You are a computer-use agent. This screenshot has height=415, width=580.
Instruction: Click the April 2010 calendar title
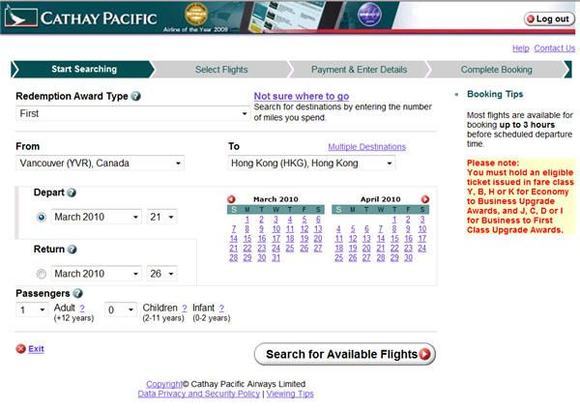380,199
